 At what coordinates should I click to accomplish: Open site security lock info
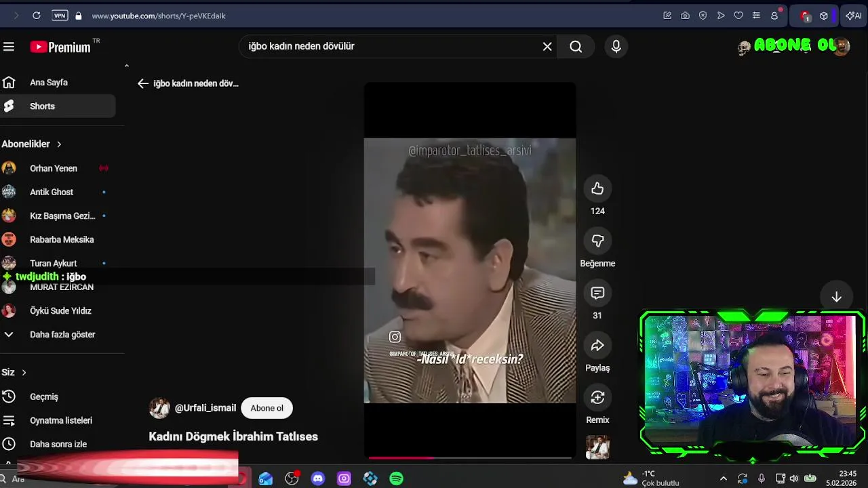(79, 16)
